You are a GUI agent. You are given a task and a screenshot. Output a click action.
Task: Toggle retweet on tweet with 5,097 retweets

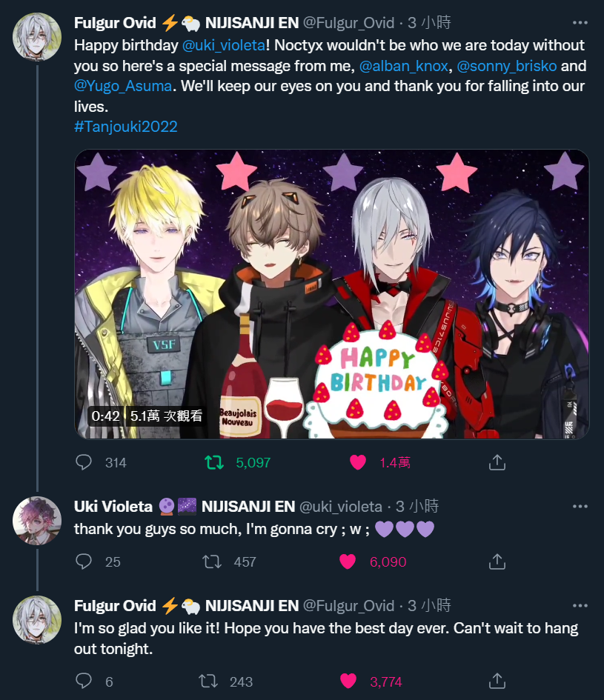click(x=214, y=462)
